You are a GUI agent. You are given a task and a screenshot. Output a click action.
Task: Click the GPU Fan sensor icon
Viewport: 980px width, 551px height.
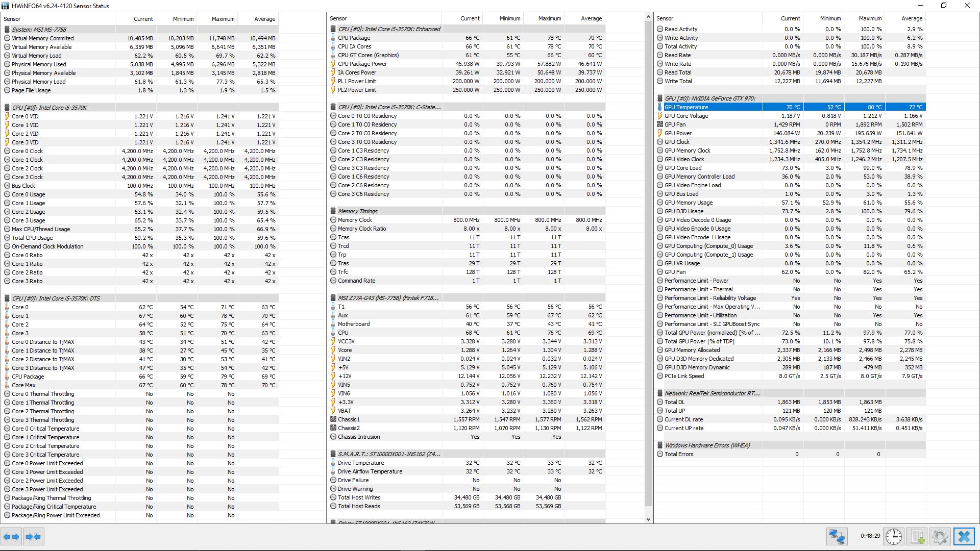660,124
